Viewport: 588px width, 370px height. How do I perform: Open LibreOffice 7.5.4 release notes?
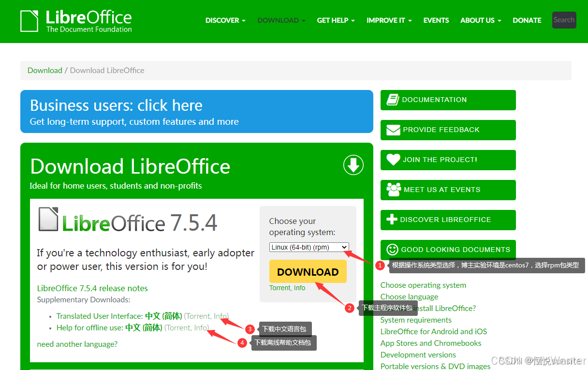[92, 288]
